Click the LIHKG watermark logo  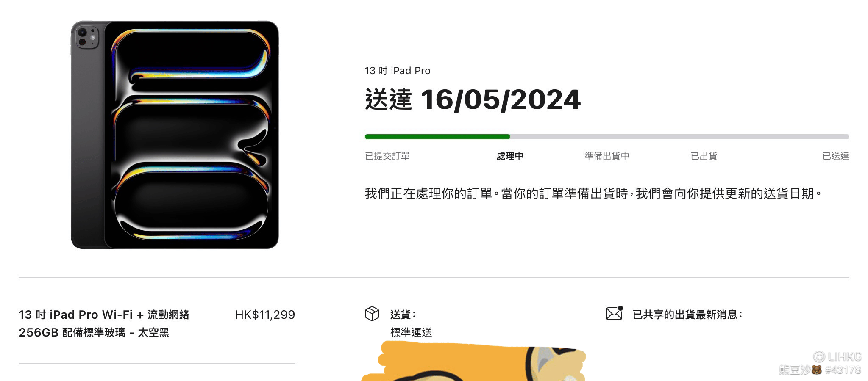[x=837, y=356]
